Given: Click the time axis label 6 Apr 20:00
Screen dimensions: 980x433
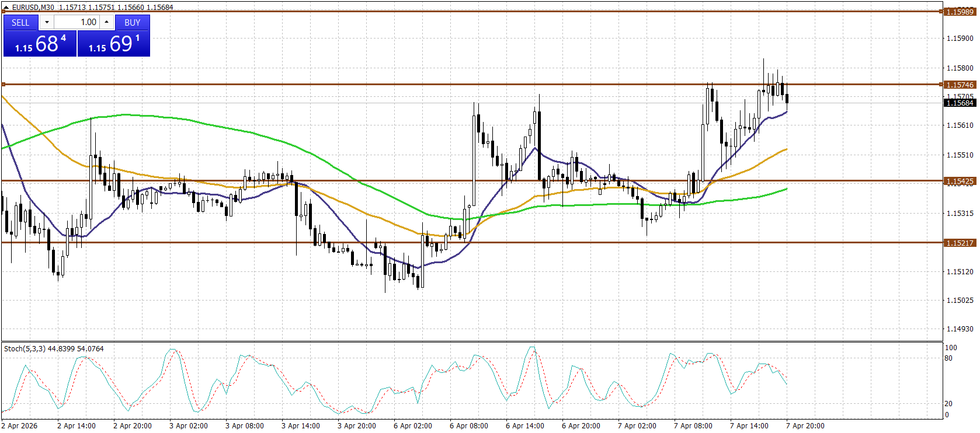Looking at the screenshot, I should coord(581,425).
